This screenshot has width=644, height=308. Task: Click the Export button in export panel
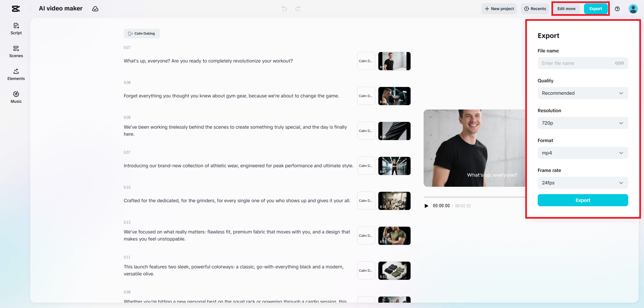tap(583, 200)
